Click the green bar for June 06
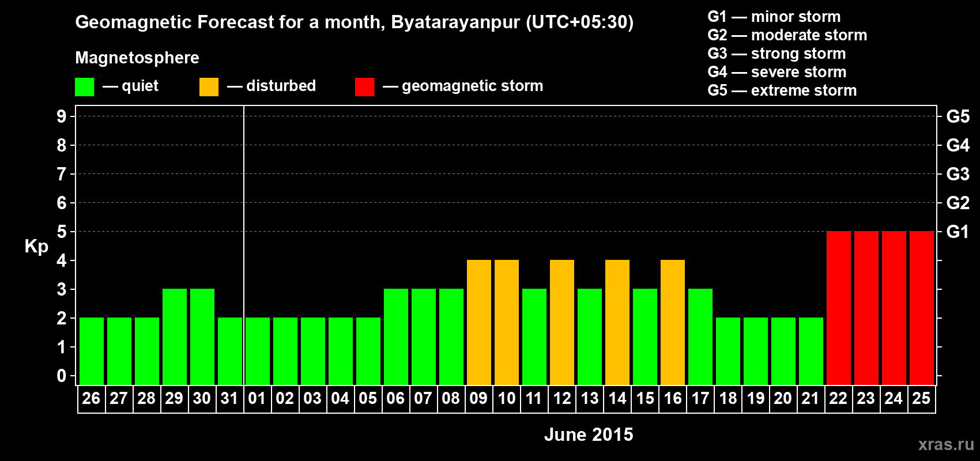 click(396, 337)
